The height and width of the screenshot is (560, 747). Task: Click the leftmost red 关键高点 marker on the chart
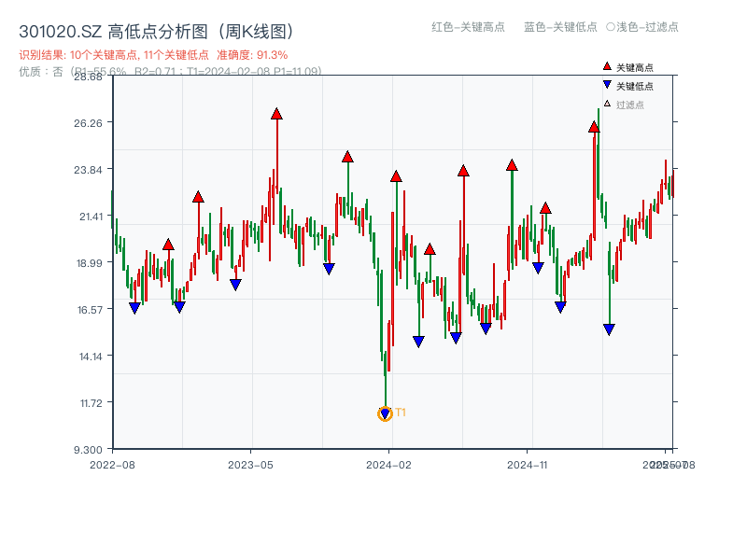168,243
